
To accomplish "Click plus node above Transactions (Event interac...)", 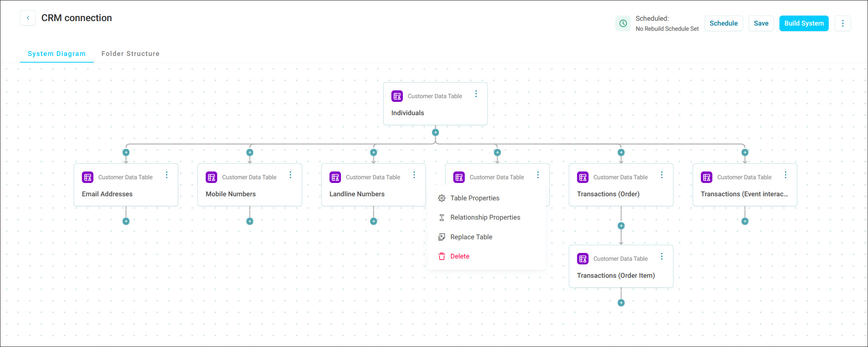I will pyautogui.click(x=745, y=152).
